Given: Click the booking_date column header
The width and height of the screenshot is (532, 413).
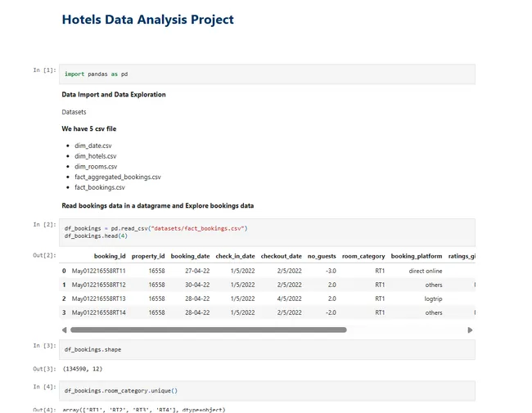Looking at the screenshot, I should (190, 256).
